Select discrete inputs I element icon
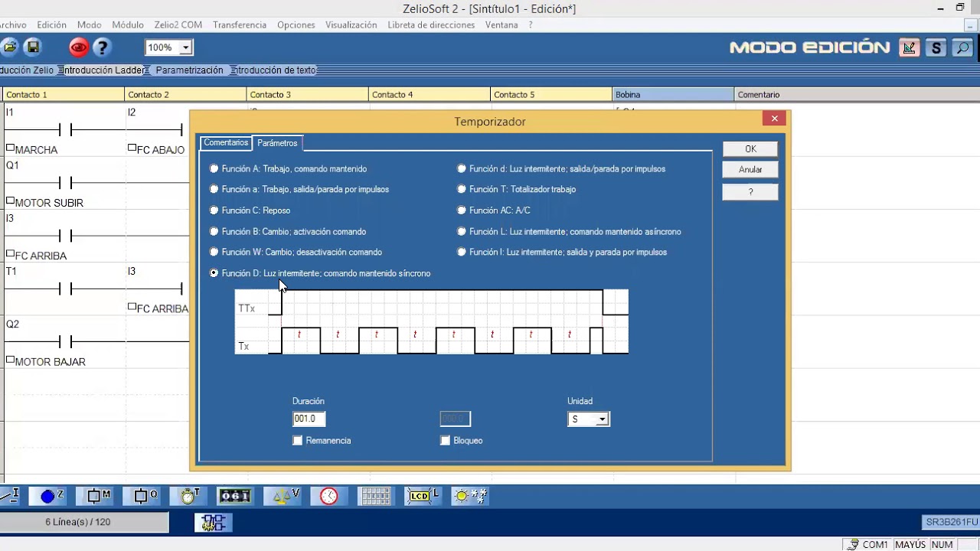This screenshot has height=551, width=980. click(10, 496)
